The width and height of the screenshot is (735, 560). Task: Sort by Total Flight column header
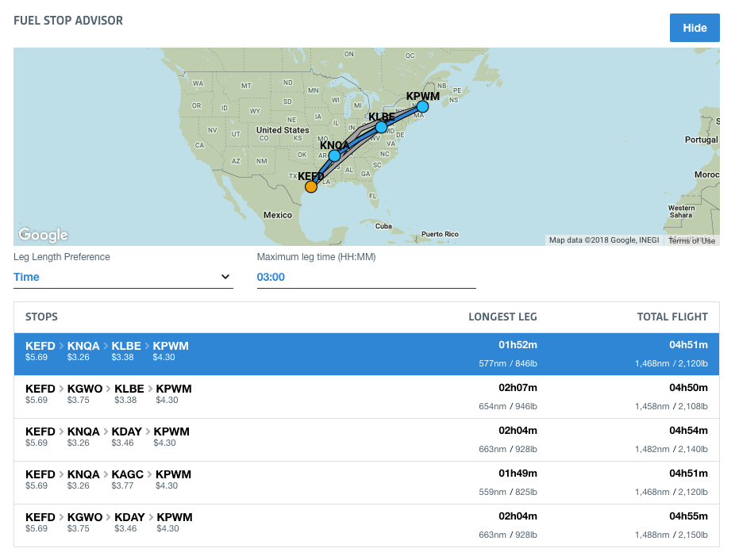coord(672,316)
